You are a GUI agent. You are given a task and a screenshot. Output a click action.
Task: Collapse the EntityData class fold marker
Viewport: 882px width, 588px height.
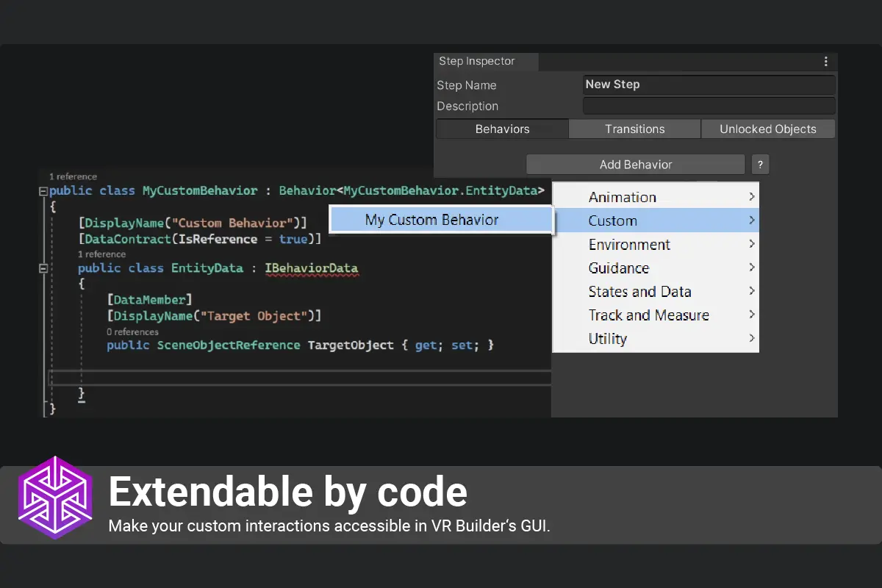(x=43, y=268)
